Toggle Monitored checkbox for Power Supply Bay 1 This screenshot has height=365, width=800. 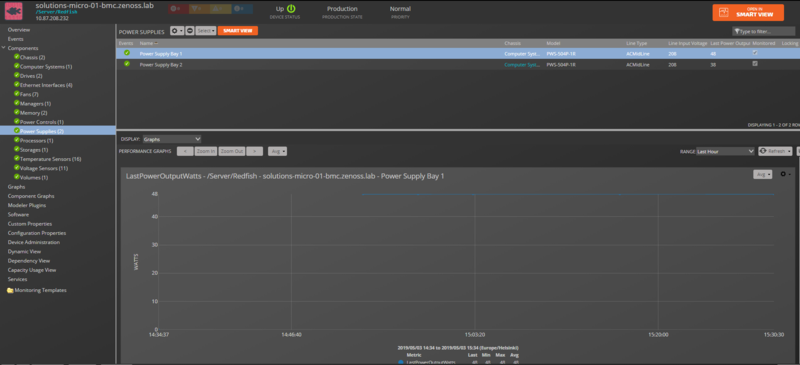(755, 53)
